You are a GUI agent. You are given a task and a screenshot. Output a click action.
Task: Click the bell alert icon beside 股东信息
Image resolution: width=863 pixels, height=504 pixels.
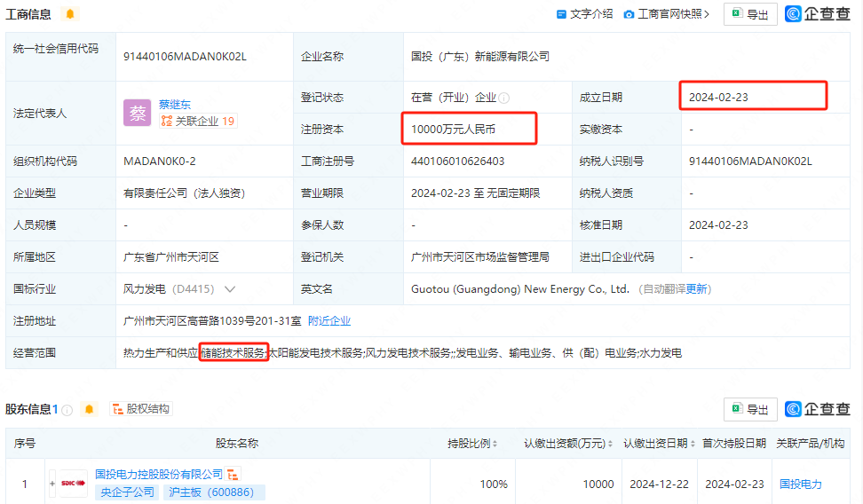coord(89,409)
